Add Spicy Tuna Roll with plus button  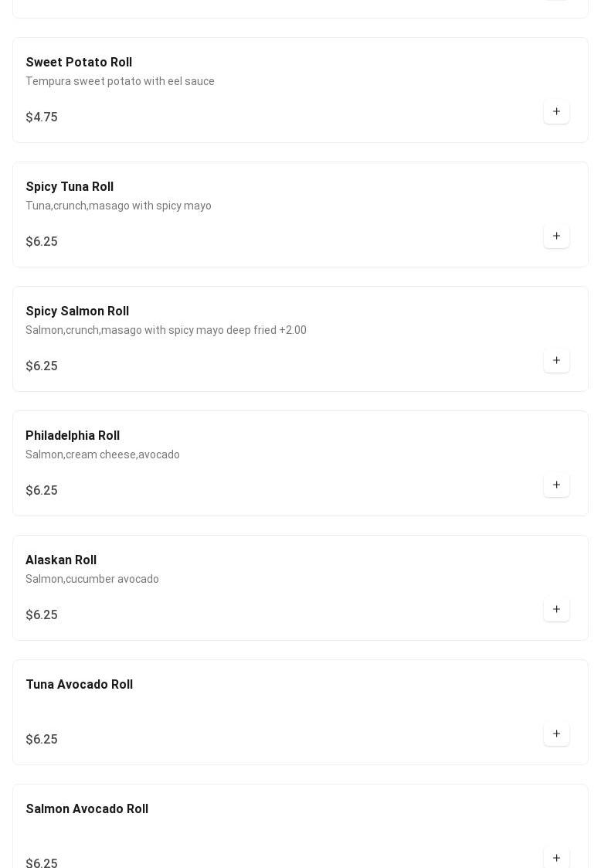click(x=556, y=237)
